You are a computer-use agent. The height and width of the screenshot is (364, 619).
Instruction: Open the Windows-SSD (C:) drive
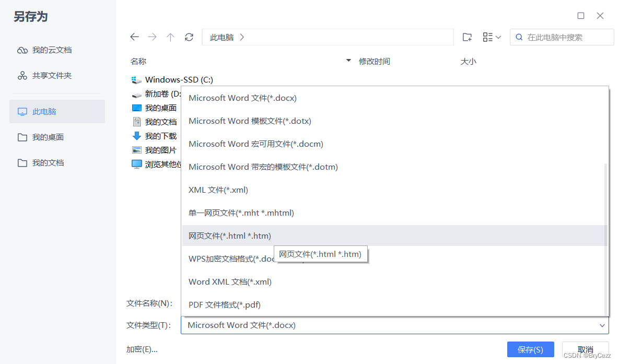click(x=172, y=80)
